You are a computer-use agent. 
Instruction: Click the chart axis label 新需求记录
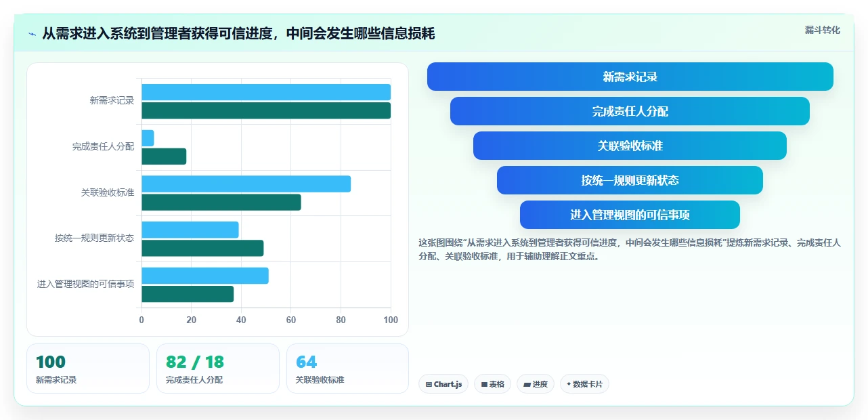(112, 100)
